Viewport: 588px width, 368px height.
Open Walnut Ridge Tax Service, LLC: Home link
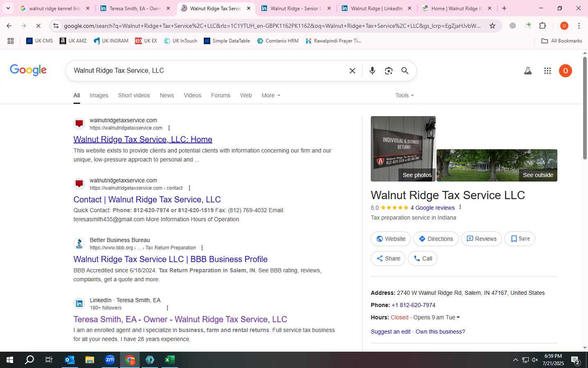click(143, 139)
